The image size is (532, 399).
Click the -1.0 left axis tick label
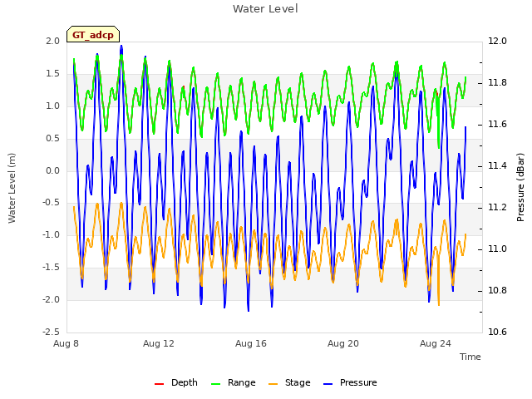pos(51,234)
